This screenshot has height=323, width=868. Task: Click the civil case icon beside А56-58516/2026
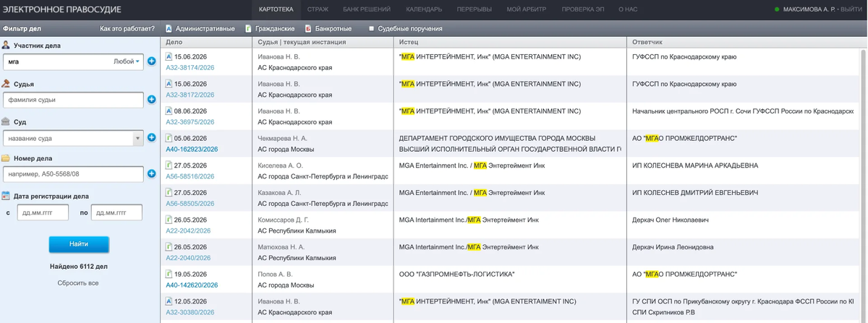[169, 165]
